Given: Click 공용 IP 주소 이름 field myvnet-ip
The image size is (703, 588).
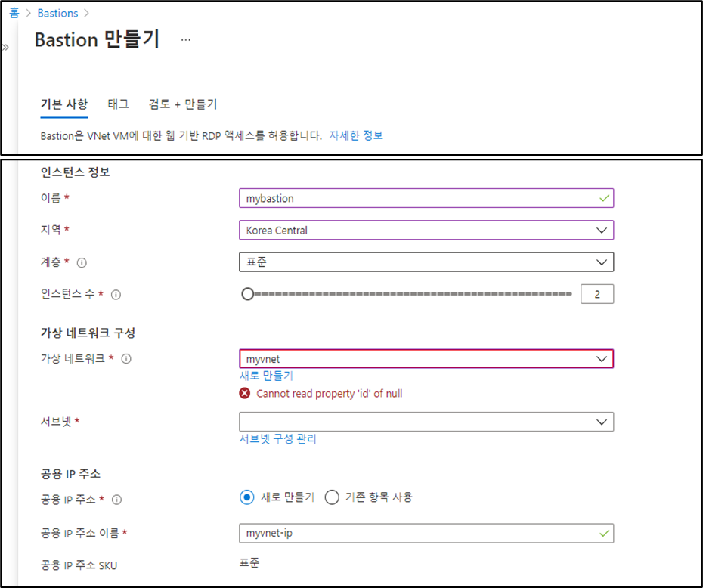Looking at the screenshot, I should [426, 534].
